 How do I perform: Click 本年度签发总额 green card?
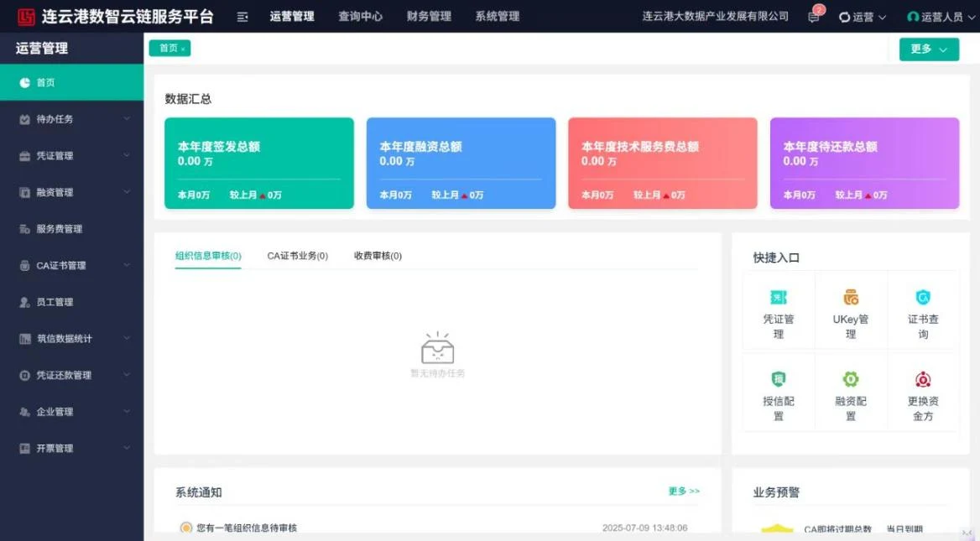[258, 163]
